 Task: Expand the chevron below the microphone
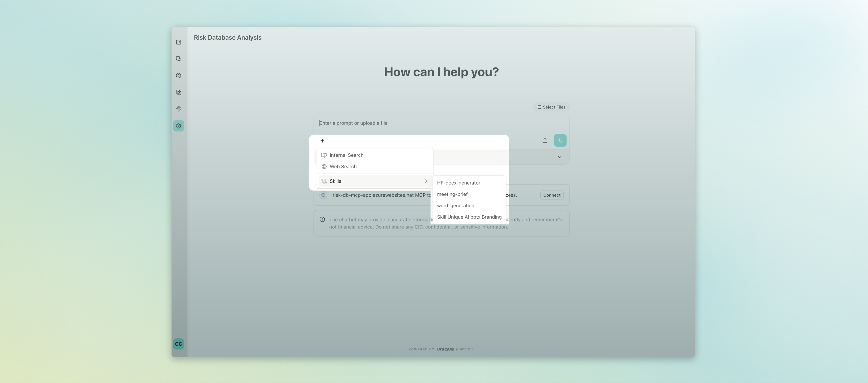click(x=559, y=157)
